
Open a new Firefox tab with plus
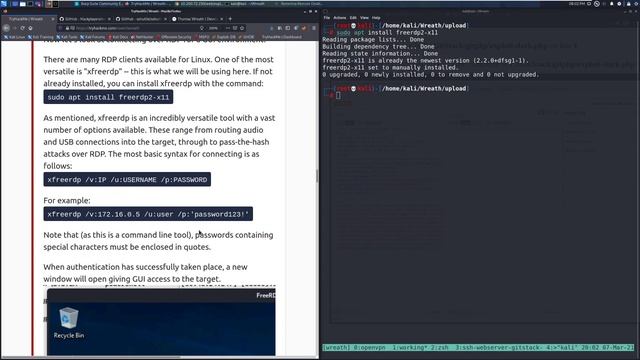point(230,19)
